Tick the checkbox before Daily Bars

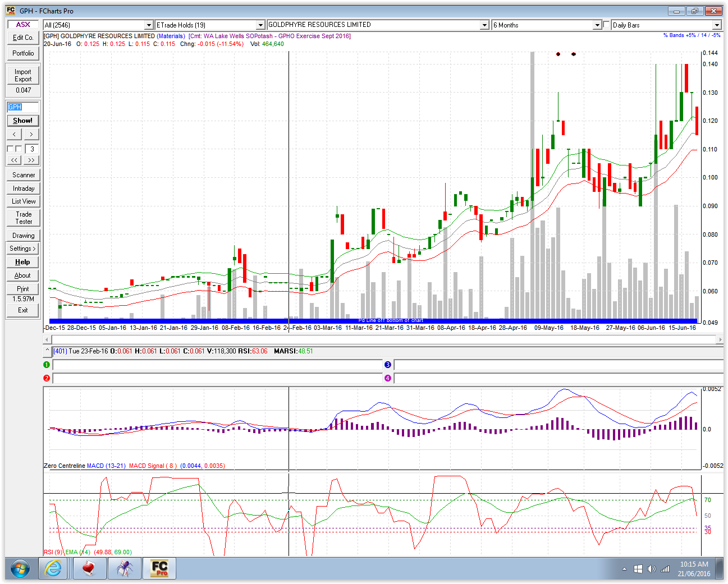pyautogui.click(x=606, y=25)
